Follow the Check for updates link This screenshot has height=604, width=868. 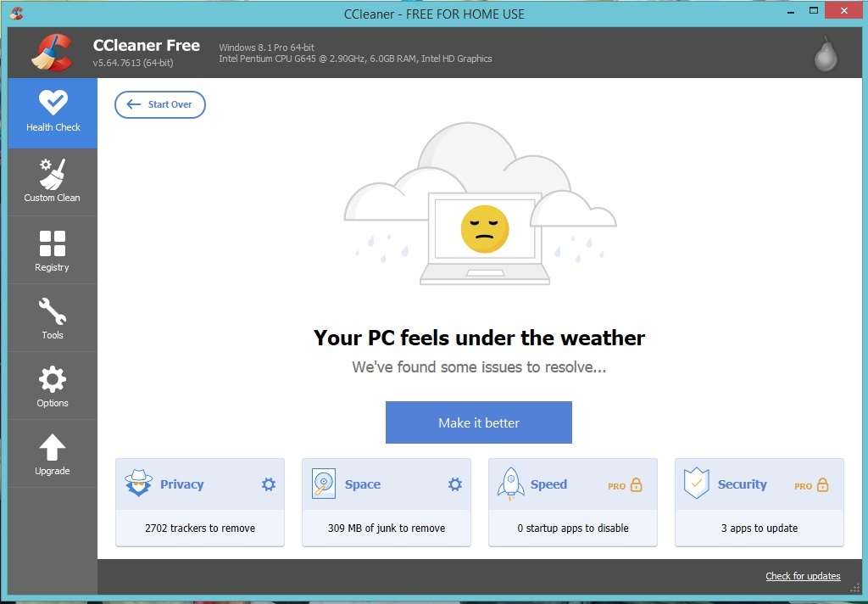coord(803,576)
